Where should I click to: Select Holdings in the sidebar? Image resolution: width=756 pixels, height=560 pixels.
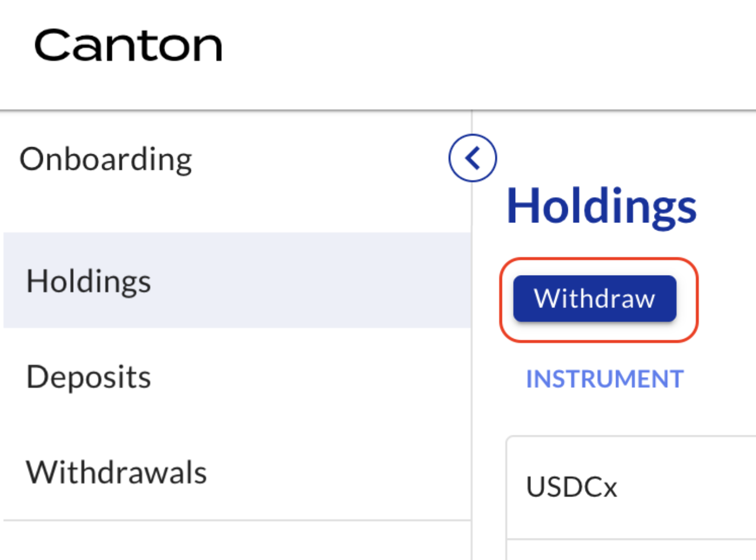click(x=89, y=281)
